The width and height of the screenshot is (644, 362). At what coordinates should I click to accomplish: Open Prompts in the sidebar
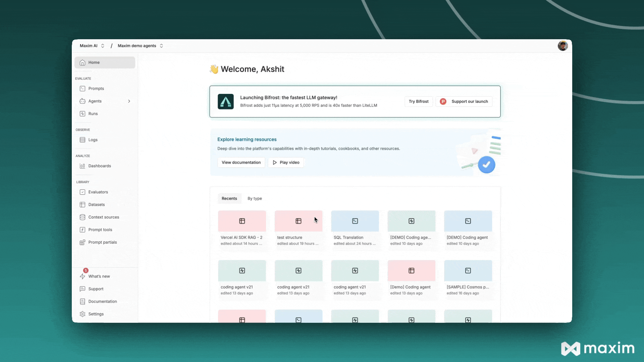tap(96, 88)
